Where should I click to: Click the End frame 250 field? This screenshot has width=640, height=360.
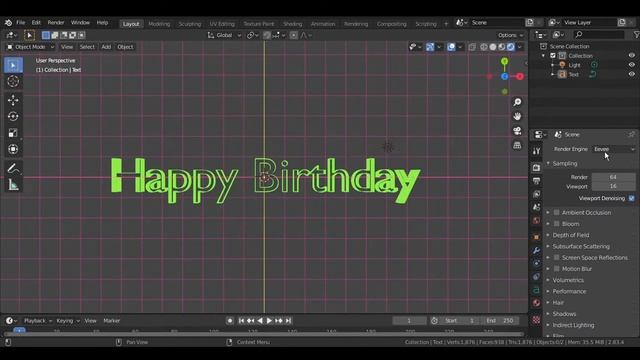[501, 321]
